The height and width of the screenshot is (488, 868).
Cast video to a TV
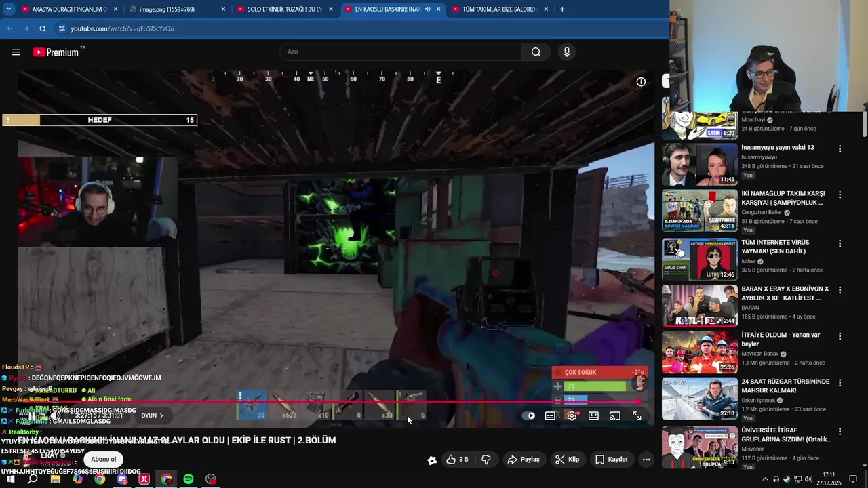click(615, 415)
